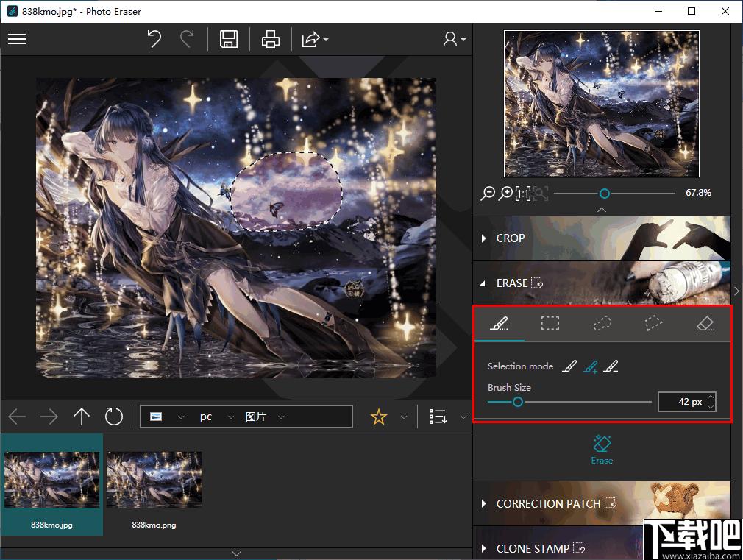Select the 838kmo.jpg thumbnail

(51, 485)
